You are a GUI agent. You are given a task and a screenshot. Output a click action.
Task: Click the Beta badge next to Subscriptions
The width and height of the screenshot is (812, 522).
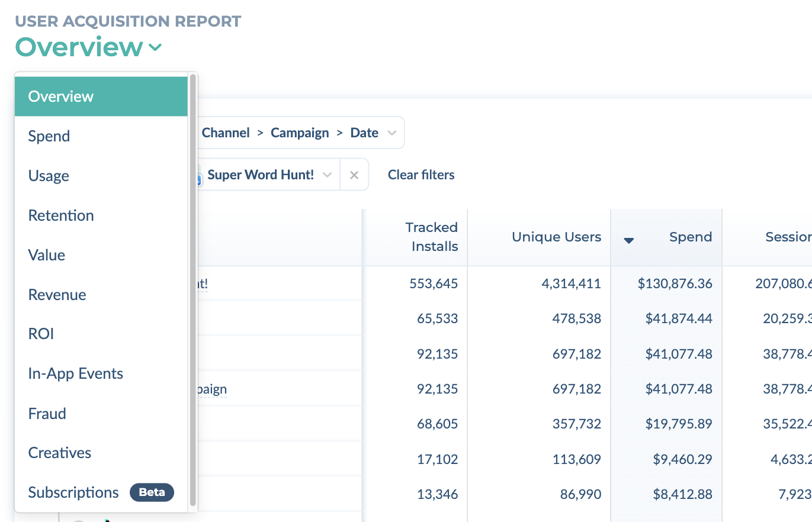tap(152, 492)
